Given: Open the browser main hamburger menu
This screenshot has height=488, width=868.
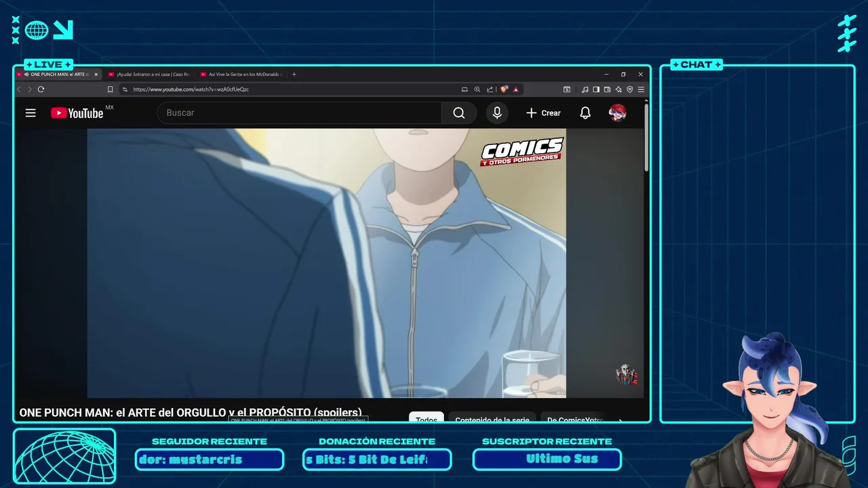Looking at the screenshot, I should [641, 89].
